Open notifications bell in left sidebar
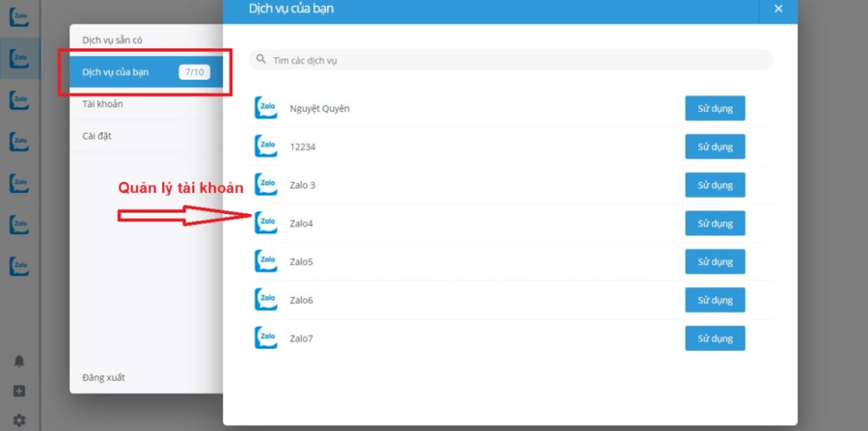868x431 pixels. [x=19, y=362]
